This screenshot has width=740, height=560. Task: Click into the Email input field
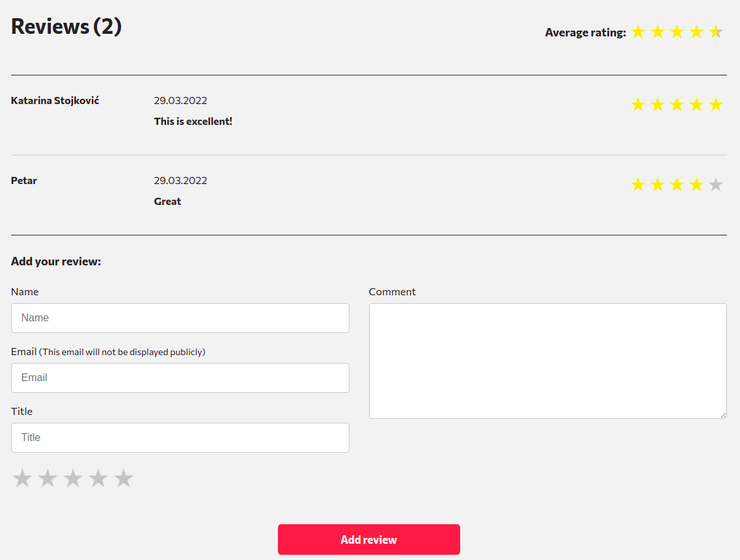pyautogui.click(x=180, y=378)
